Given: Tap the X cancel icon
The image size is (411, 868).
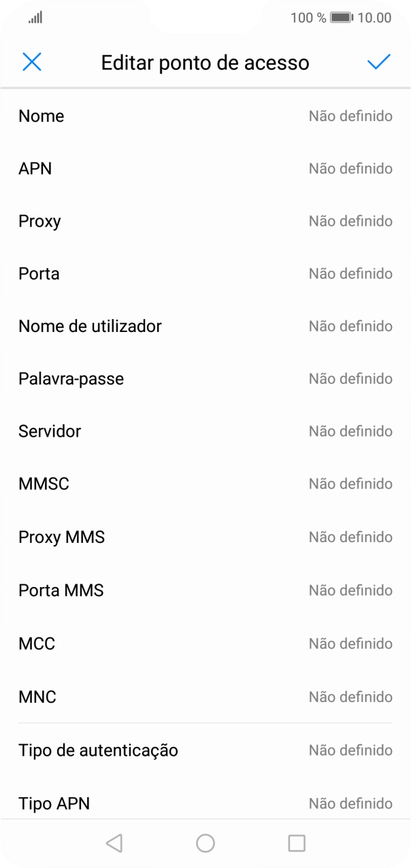Looking at the screenshot, I should pyautogui.click(x=32, y=63).
